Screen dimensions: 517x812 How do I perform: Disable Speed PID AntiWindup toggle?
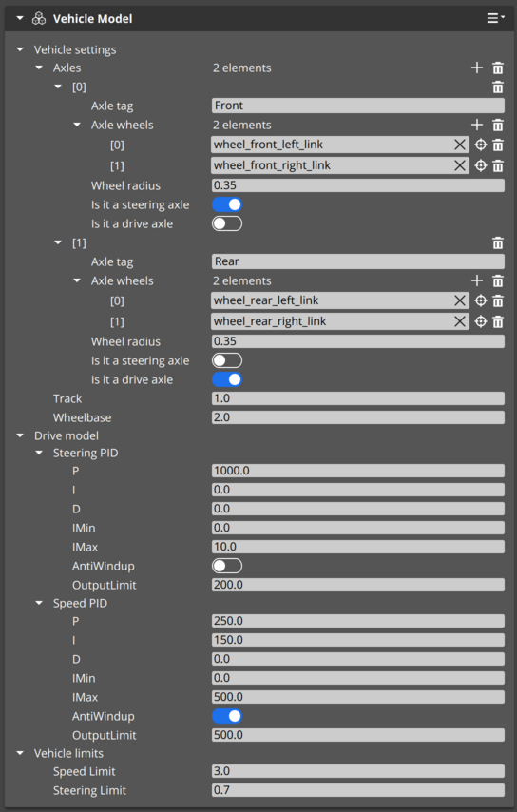227,716
